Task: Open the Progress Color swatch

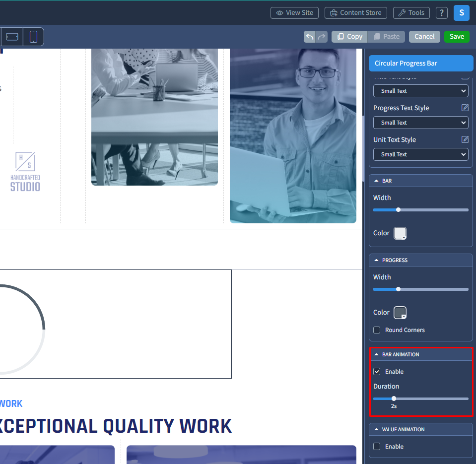Action: 400,313
